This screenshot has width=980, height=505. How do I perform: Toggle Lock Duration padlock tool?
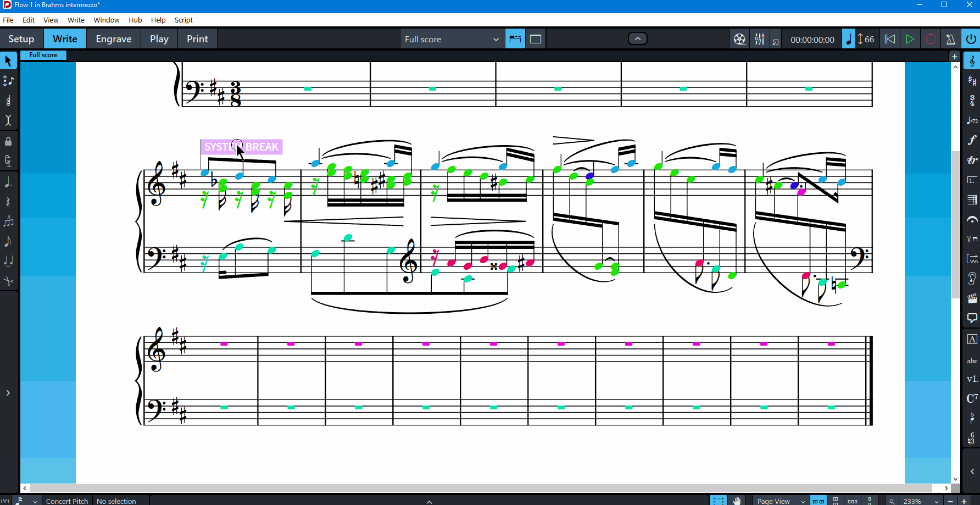pos(8,141)
